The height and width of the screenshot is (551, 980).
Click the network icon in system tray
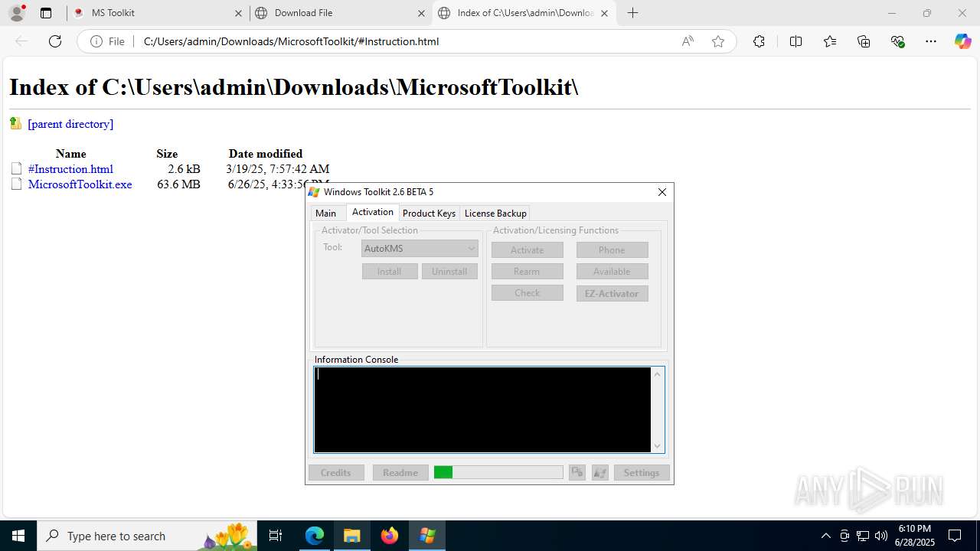(x=862, y=536)
